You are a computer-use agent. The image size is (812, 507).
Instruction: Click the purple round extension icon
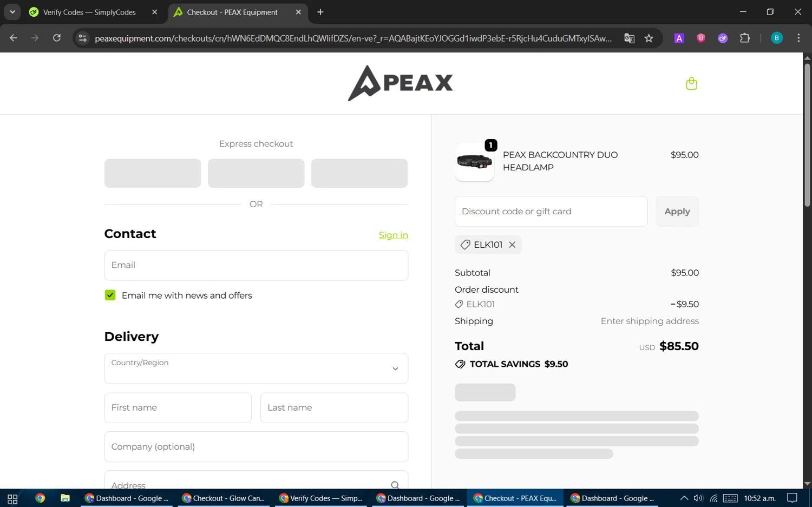tap(723, 38)
